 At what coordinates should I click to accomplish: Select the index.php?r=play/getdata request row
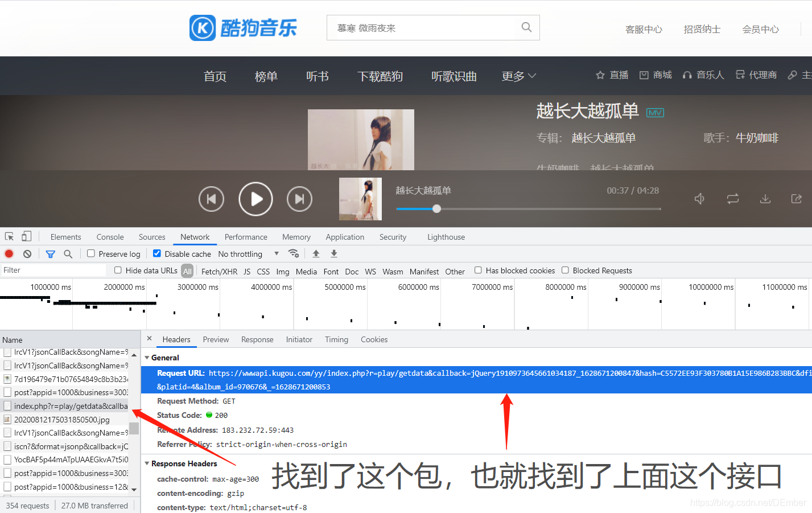(x=65, y=406)
